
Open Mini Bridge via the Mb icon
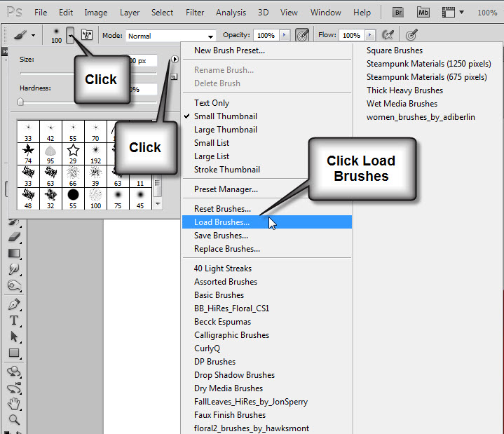[x=423, y=13]
